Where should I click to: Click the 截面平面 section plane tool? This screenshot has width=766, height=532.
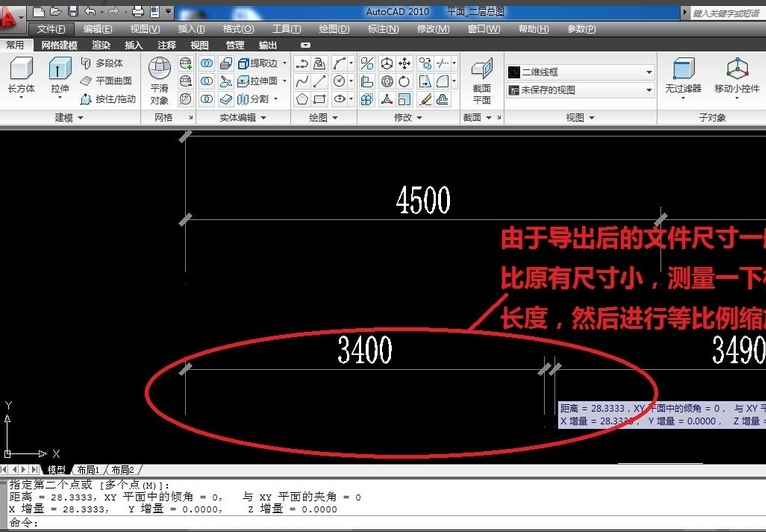tap(482, 81)
